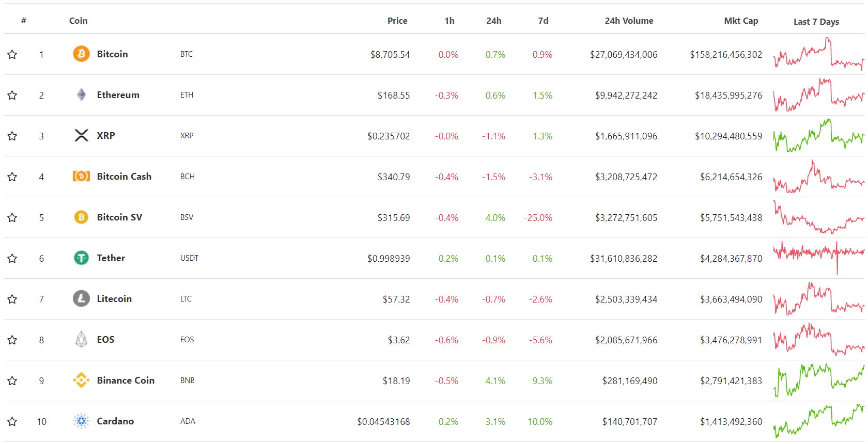Click Bitcoin market cap $158,216,456,302
The height and width of the screenshot is (444, 868).
pyautogui.click(x=726, y=54)
